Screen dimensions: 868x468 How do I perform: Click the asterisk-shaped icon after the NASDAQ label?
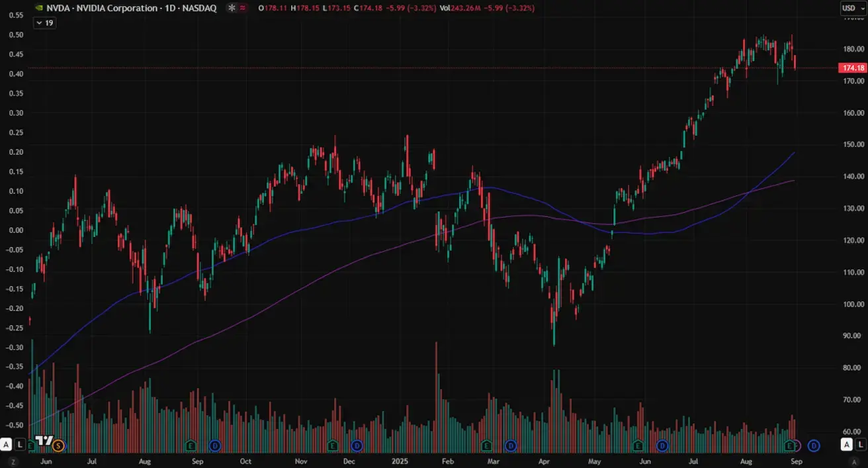(x=231, y=8)
